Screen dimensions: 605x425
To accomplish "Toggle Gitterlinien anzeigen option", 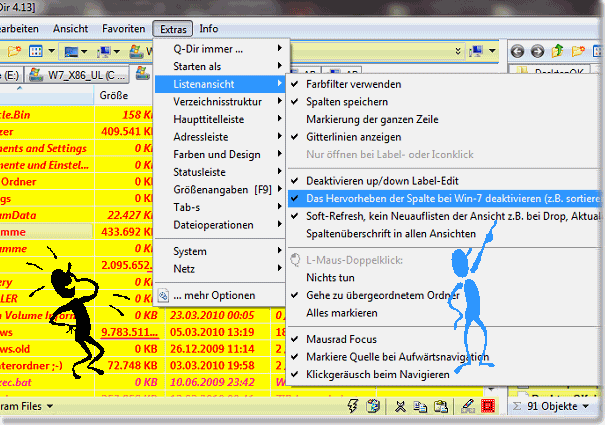I will click(444, 137).
